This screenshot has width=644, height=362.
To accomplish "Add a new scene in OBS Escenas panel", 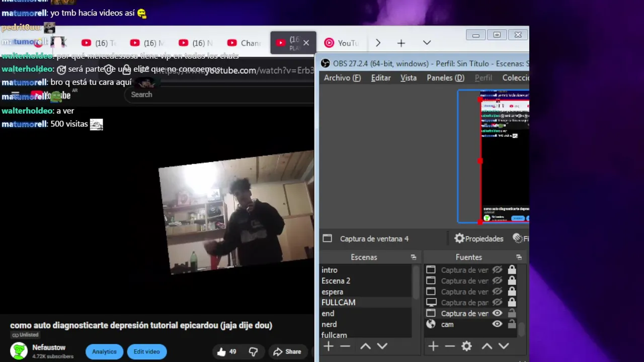I will tap(329, 346).
